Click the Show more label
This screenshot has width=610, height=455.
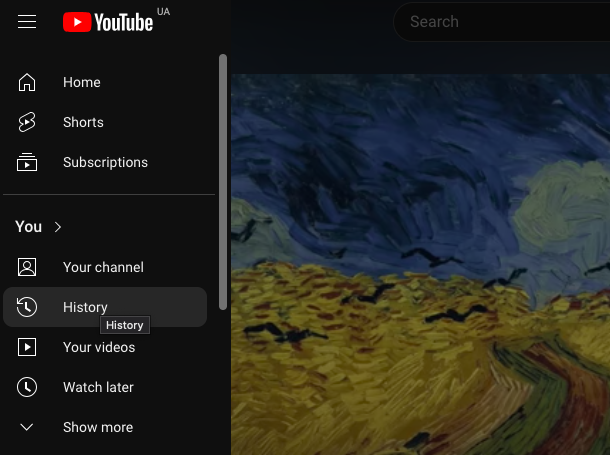tap(98, 427)
